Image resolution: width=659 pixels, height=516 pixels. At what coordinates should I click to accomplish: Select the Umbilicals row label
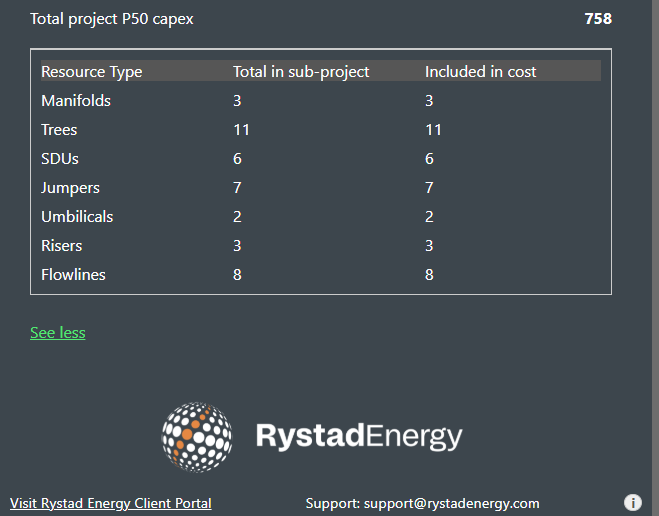(x=77, y=217)
